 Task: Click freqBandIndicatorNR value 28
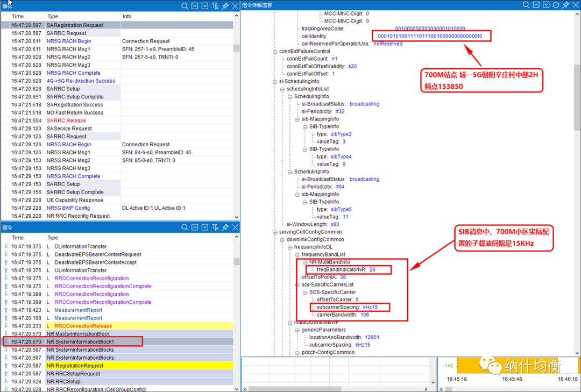[x=372, y=270]
